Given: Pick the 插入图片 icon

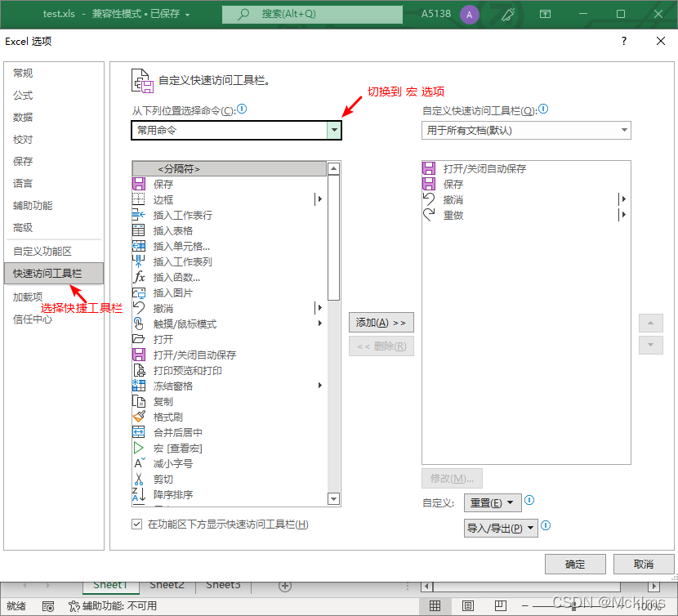Looking at the screenshot, I should point(138,292).
